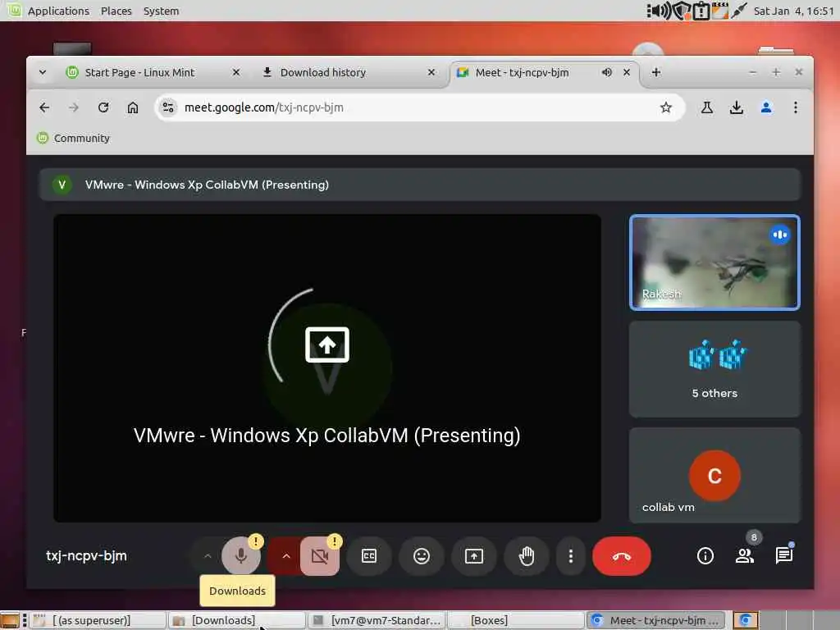
Task: Toggle the camera button in Meet
Action: tap(320, 556)
